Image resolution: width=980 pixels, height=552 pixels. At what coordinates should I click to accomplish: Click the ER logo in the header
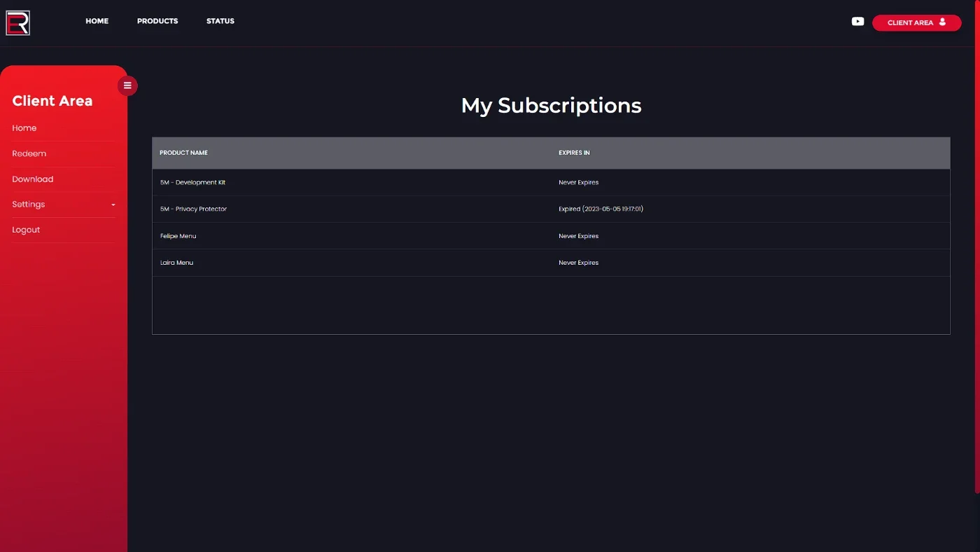click(18, 23)
